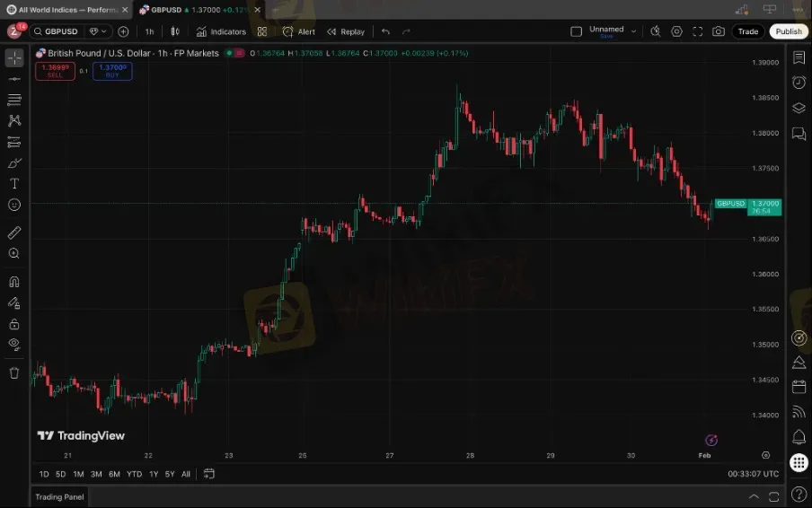Expand the Trading Panel with chevron
Viewport: 812px width, 508px height.
click(754, 496)
